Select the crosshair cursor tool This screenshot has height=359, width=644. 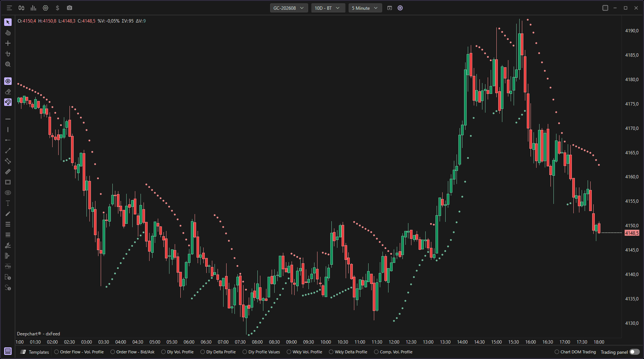point(8,43)
